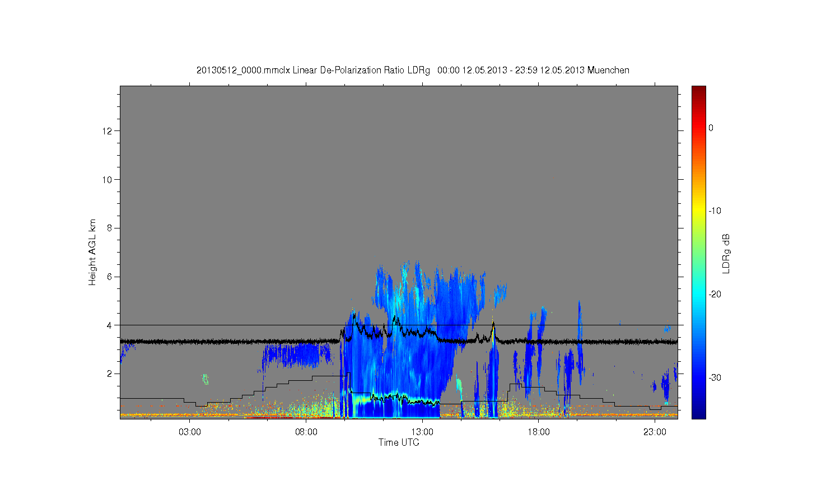This screenshot has height=504, width=840.
Task: Click the 18:00 time axis label
Action: 539,432
